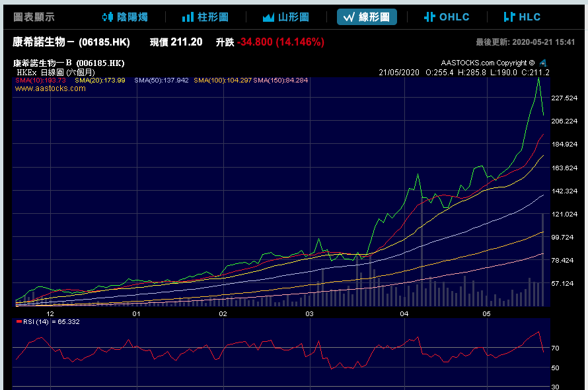
Task: Click the RSI 70 level label
Action: (555, 348)
